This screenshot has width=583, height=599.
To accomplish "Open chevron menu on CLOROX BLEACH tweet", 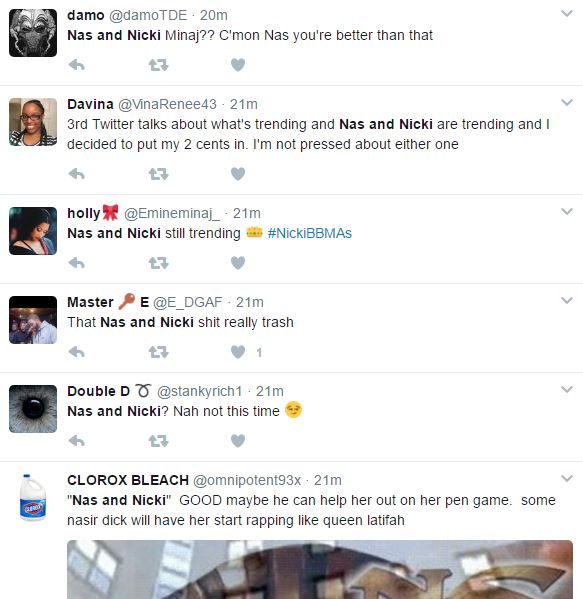I will [567, 478].
